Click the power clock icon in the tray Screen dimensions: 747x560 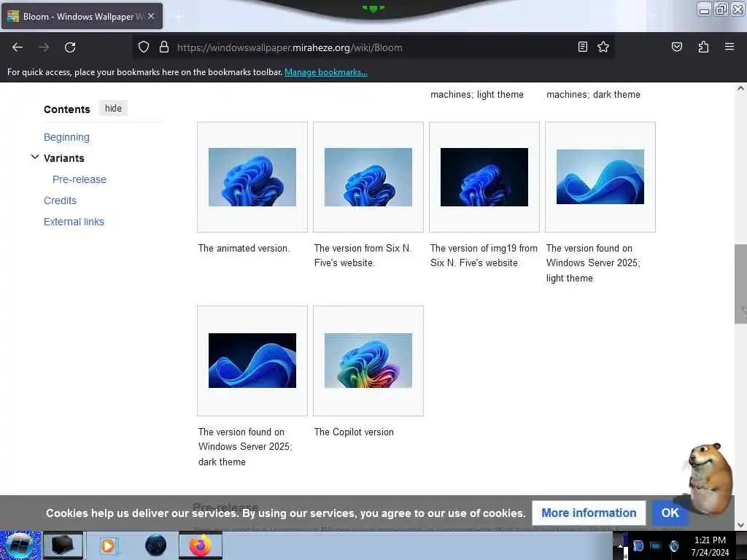(x=673, y=545)
